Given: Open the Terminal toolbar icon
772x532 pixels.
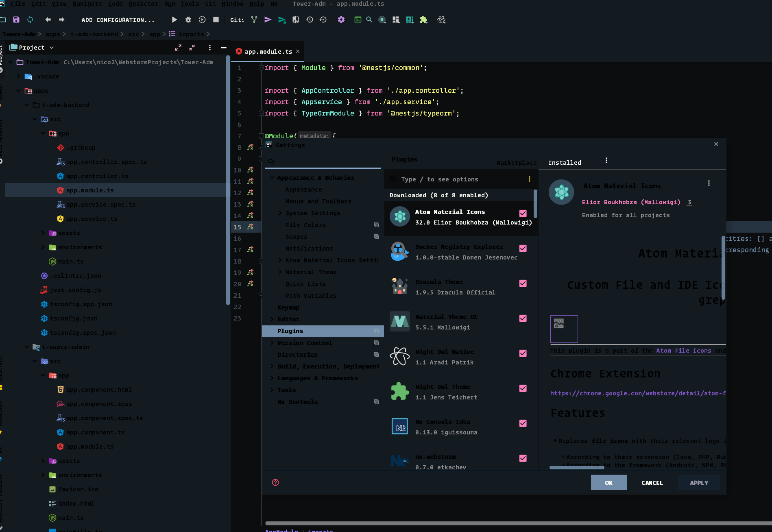Looking at the screenshot, I should pyautogui.click(x=358, y=20).
